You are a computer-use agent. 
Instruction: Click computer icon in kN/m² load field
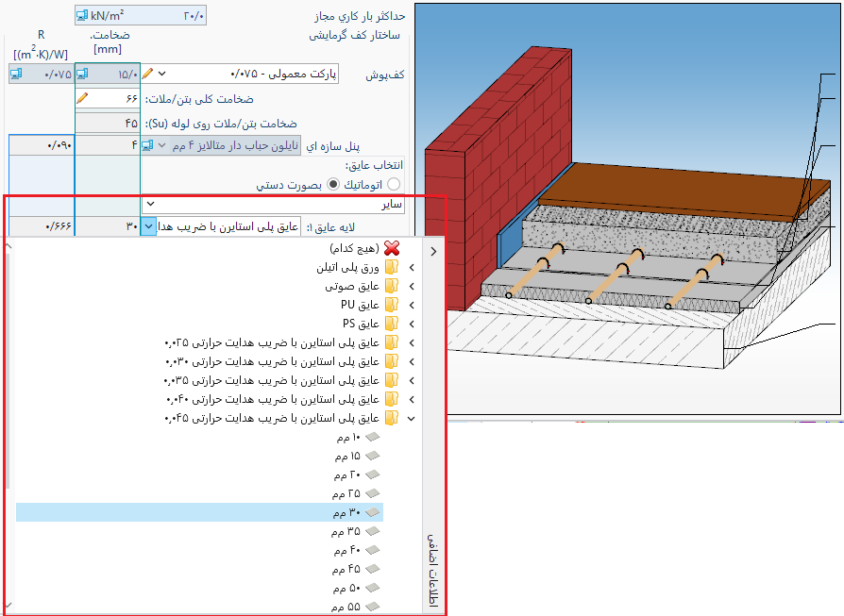click(x=81, y=16)
